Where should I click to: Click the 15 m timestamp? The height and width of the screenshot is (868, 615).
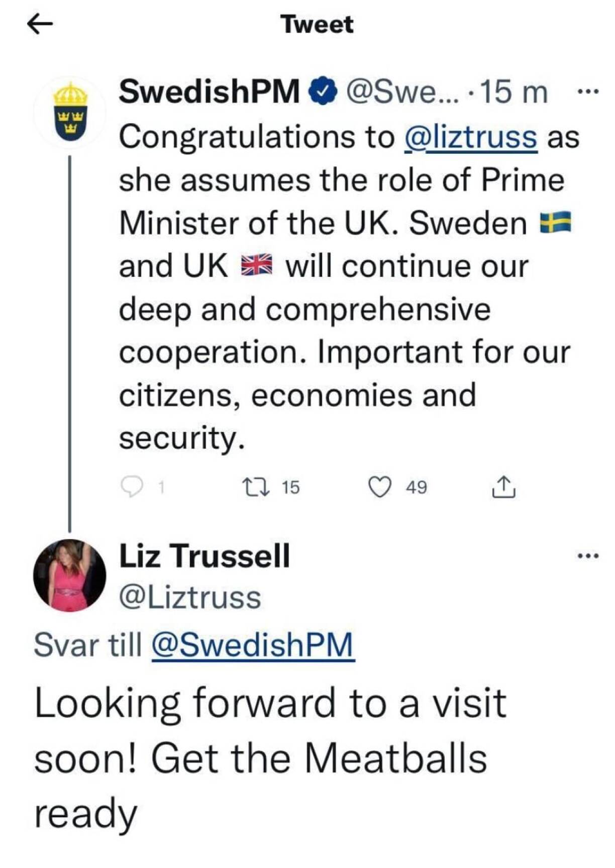514,92
